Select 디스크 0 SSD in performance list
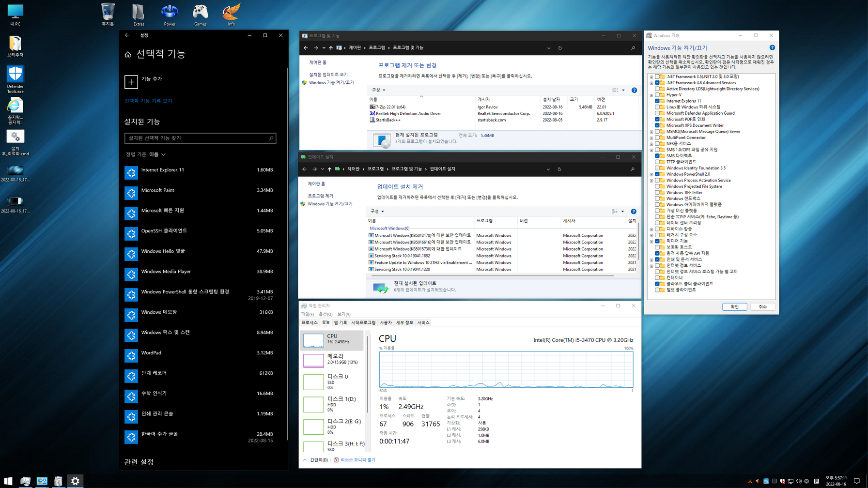The width and height of the screenshot is (868, 488). coord(332,381)
